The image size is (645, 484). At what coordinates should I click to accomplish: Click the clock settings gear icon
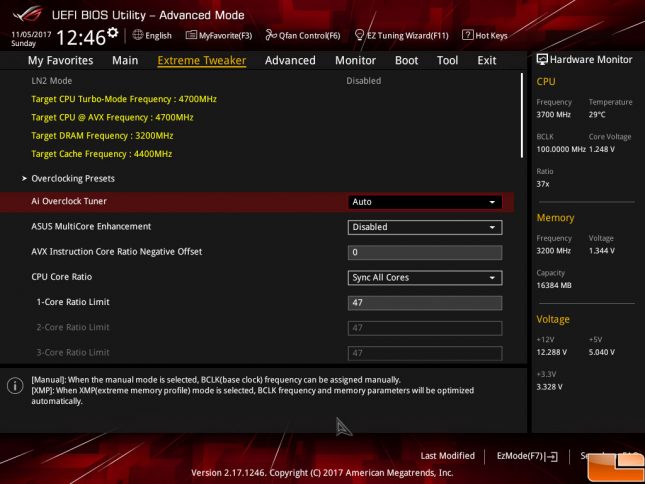coord(113,32)
